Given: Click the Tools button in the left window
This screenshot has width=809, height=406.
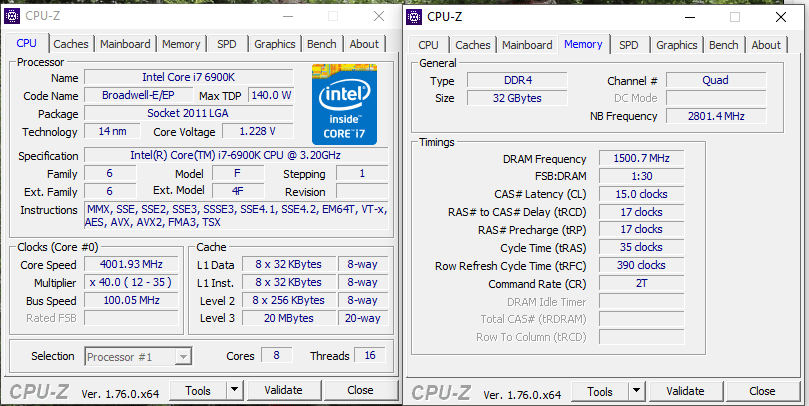Looking at the screenshot, I should [198, 391].
